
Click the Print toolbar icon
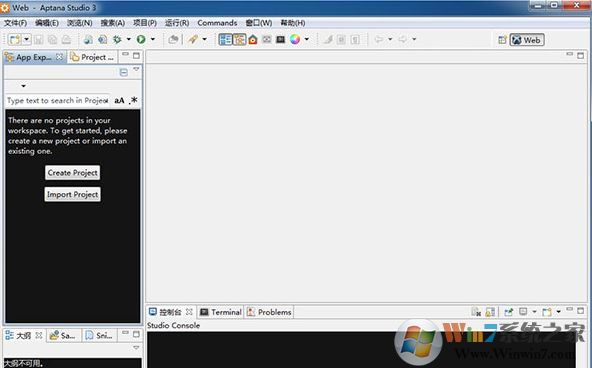click(66, 39)
